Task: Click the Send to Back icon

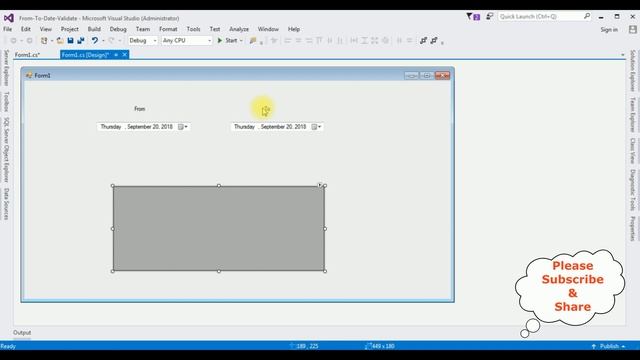Action: [434, 40]
